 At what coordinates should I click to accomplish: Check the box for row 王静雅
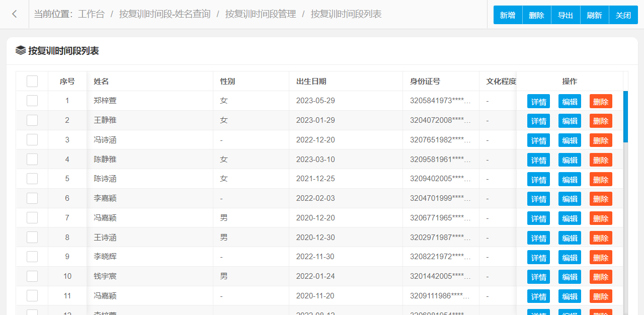pyautogui.click(x=32, y=120)
